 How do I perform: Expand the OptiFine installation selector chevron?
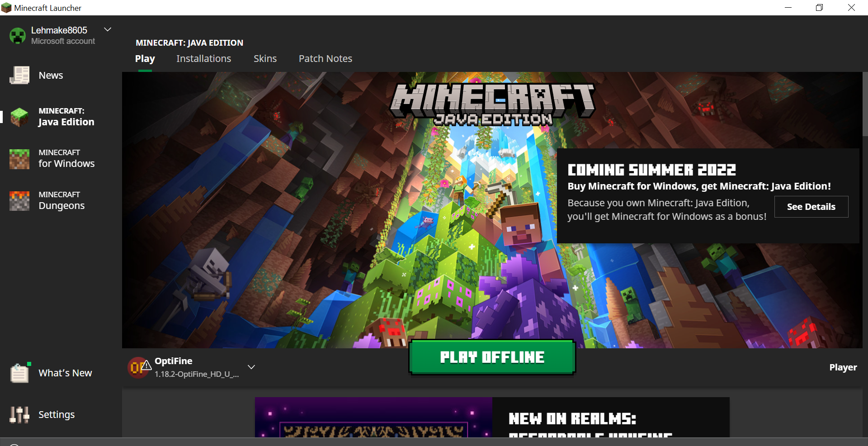click(251, 367)
